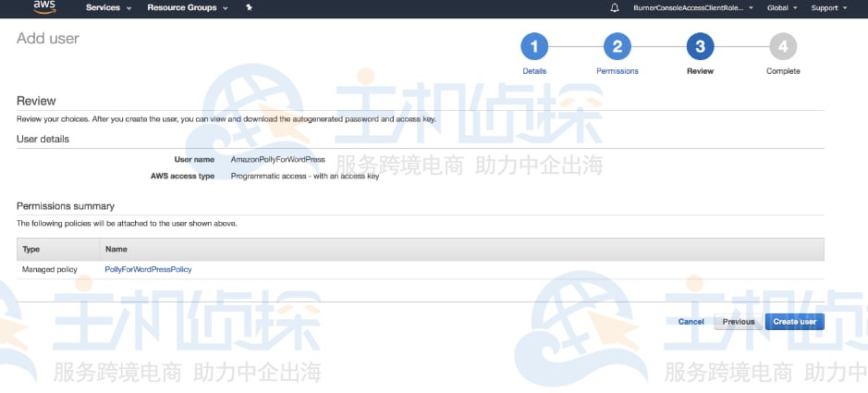Click the User details heading
Viewport: 868px width, 393px height.
click(x=43, y=140)
